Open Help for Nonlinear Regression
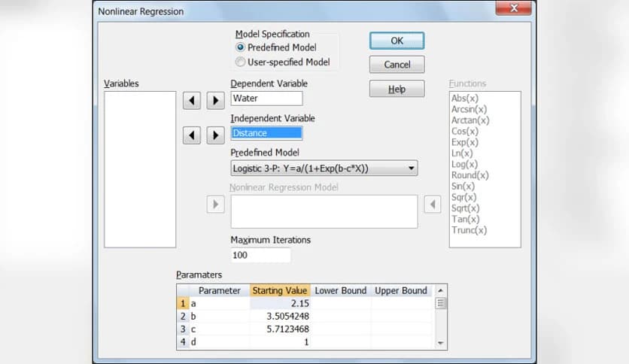Viewport: 629px width, 364px height. tap(397, 89)
